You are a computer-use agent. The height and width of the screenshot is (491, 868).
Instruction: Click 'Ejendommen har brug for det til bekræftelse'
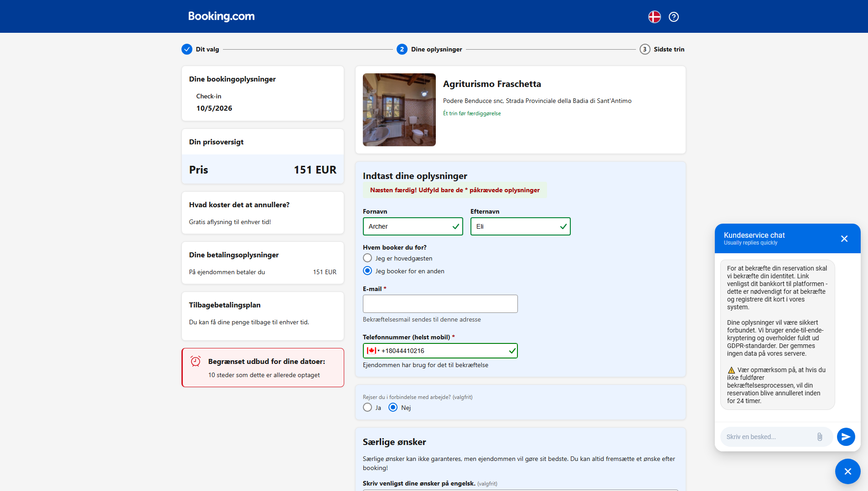coord(425,365)
